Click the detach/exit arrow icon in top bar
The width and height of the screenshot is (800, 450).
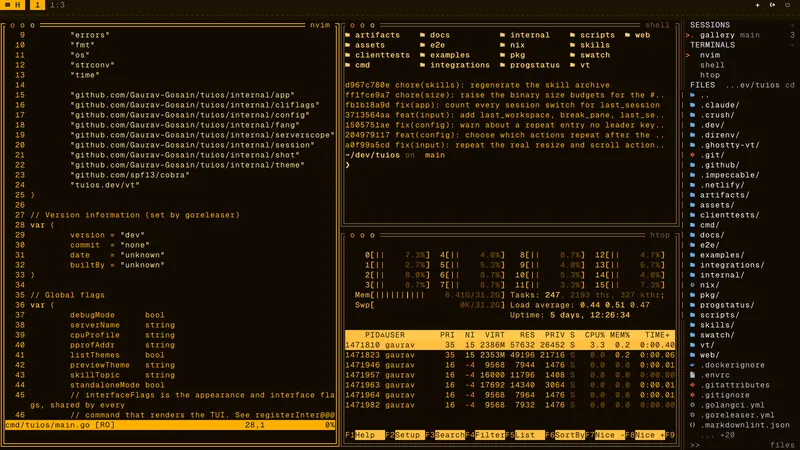(x=772, y=5)
